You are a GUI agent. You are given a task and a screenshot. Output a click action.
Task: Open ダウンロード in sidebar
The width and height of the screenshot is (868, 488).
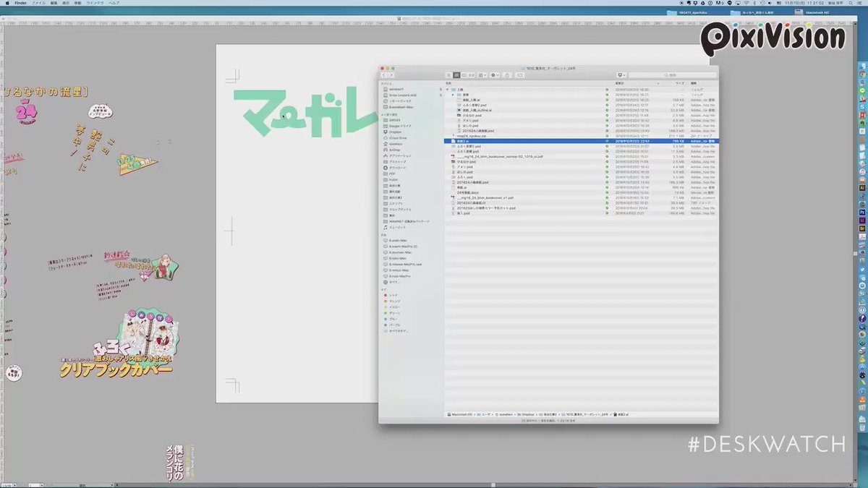point(396,168)
